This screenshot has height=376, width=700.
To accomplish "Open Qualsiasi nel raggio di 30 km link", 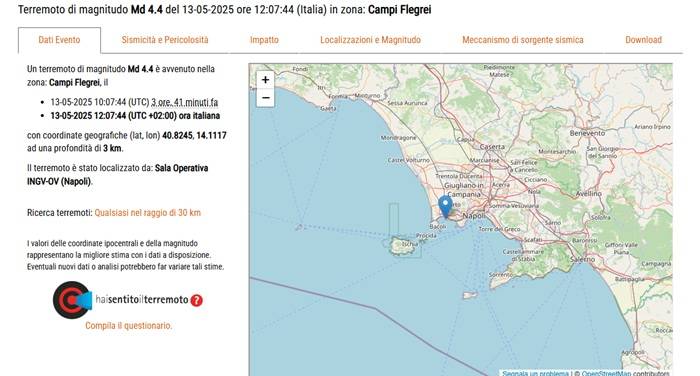I will [148, 213].
